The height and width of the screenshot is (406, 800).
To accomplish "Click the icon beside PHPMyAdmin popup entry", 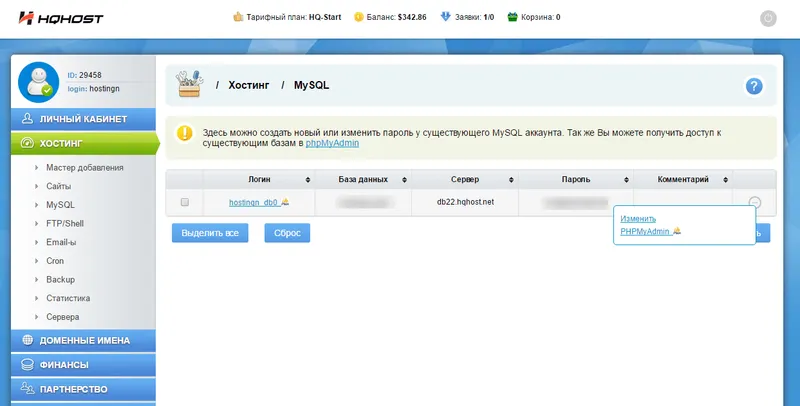I will point(677,231).
